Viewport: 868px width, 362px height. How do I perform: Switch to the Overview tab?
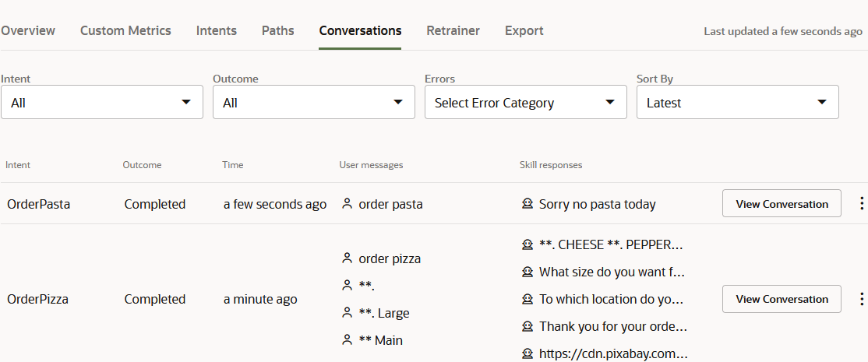pos(28,31)
